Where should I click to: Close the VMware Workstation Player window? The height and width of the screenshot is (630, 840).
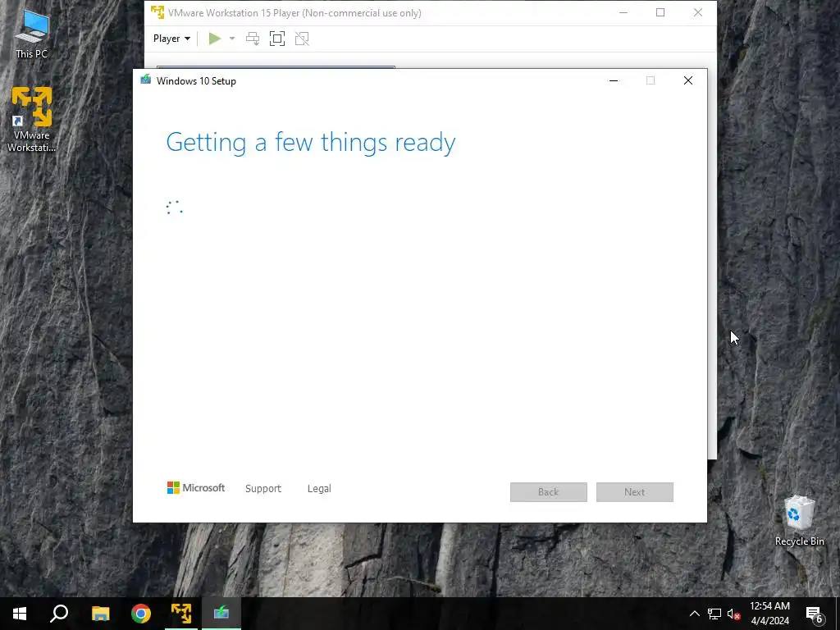pos(697,13)
